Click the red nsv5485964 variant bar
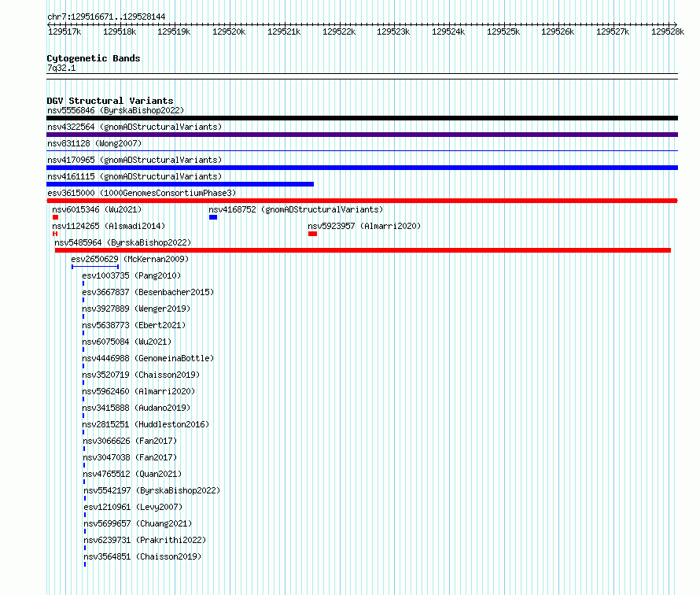Image resolution: width=700 pixels, height=595 pixels. 363,250
